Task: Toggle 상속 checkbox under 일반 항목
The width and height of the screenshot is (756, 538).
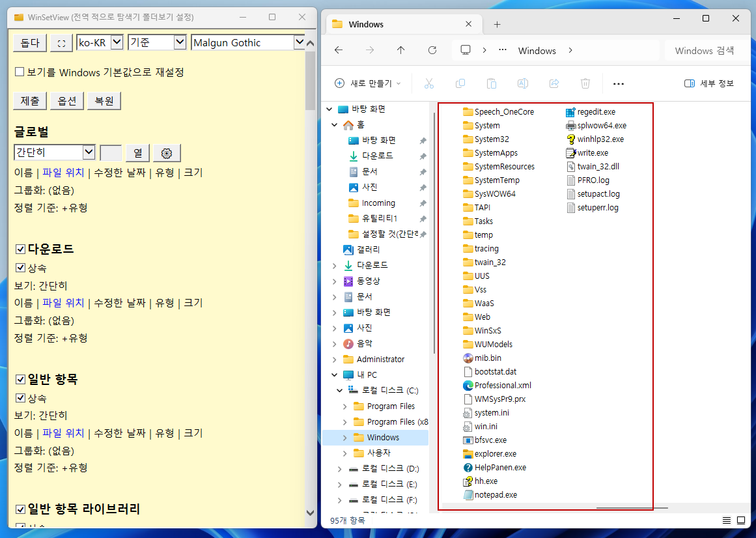Action: (x=20, y=398)
